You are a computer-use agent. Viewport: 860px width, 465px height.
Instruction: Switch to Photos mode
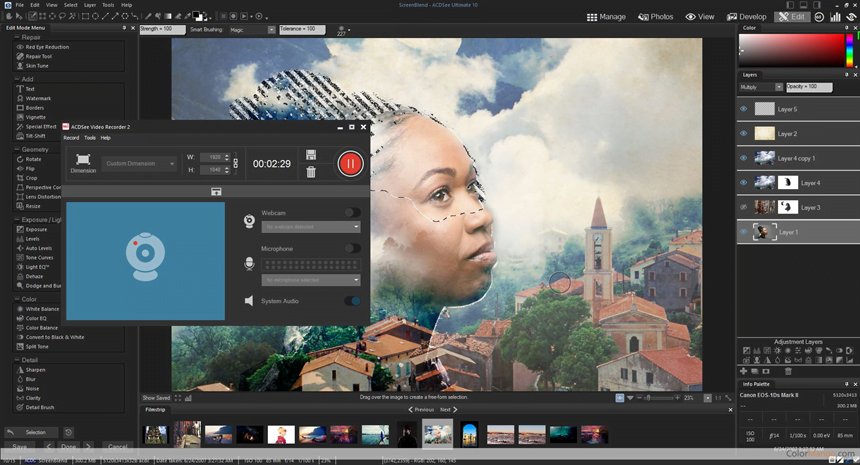pyautogui.click(x=655, y=17)
